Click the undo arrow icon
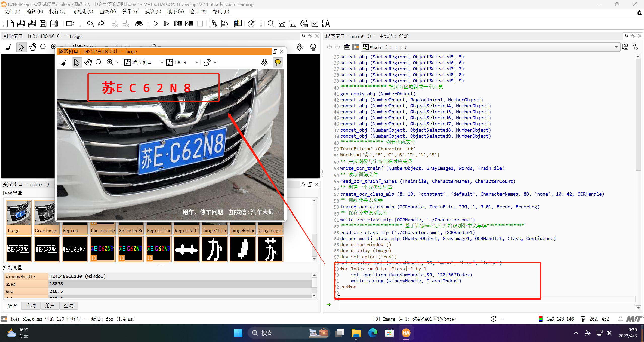Viewport: 644px width, 342px height. (x=90, y=24)
